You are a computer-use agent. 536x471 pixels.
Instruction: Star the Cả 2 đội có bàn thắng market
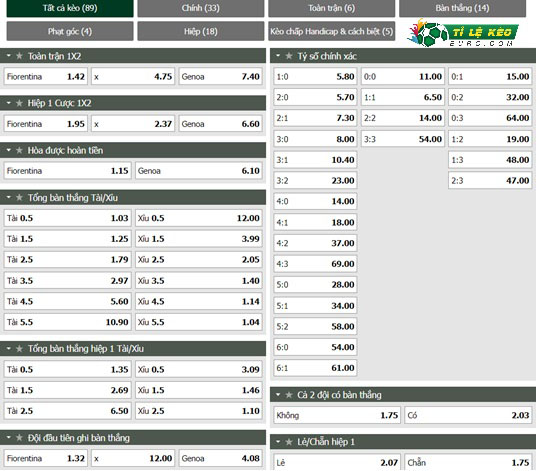[x=289, y=395]
